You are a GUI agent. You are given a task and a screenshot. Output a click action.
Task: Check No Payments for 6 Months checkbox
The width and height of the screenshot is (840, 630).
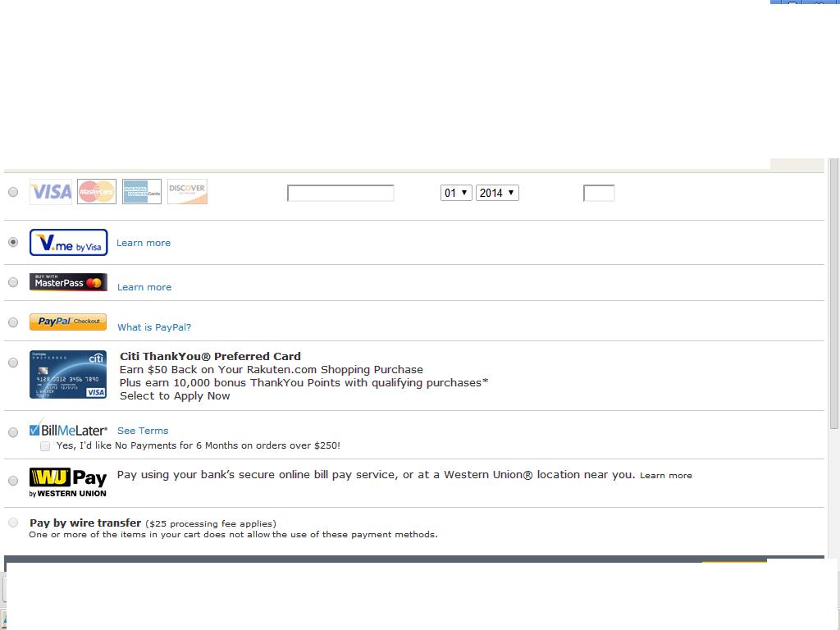point(45,446)
